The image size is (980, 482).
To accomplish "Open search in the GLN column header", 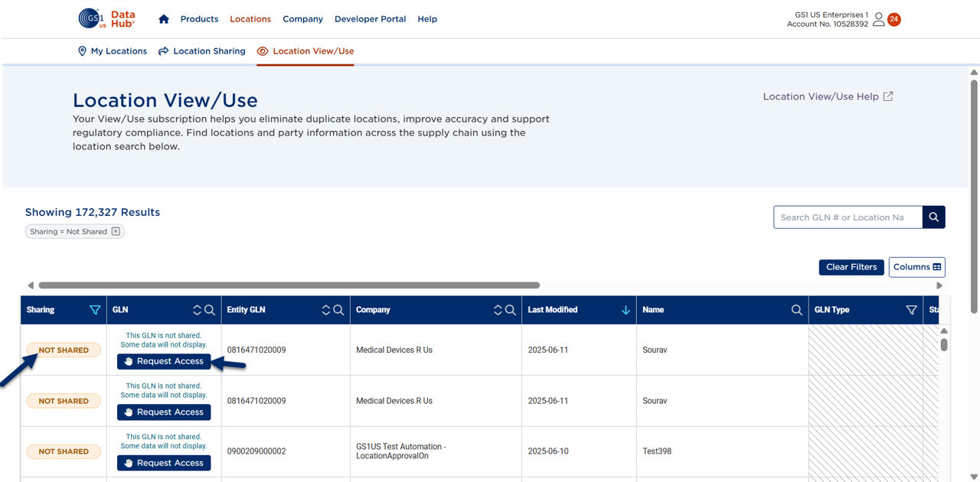I will pos(210,310).
